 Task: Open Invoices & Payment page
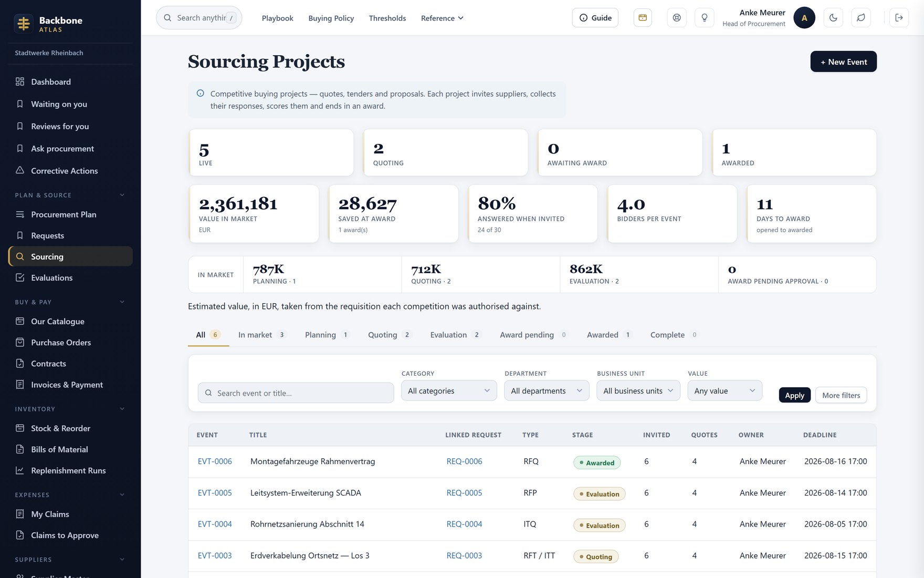click(70, 385)
